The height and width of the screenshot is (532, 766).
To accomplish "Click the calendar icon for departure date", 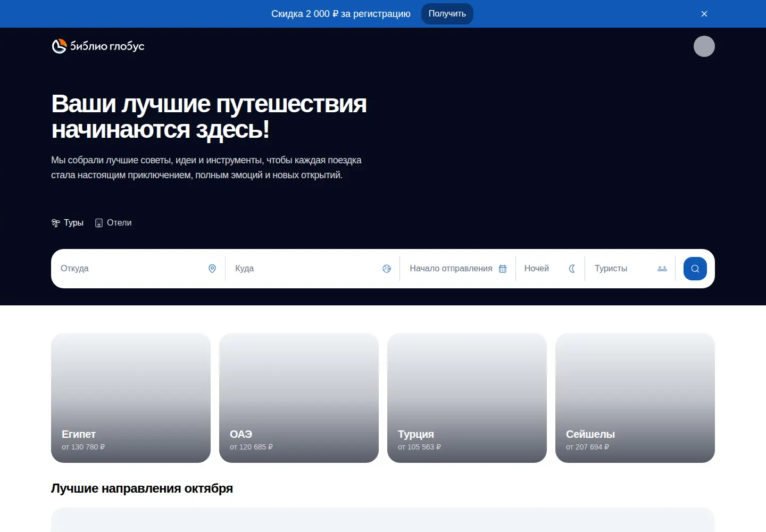I will coord(503,269).
